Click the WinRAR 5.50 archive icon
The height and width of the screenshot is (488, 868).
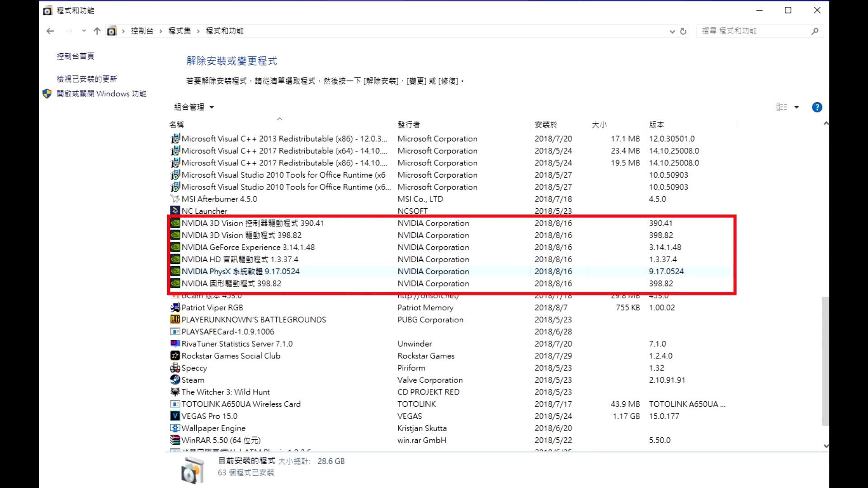[x=176, y=440]
